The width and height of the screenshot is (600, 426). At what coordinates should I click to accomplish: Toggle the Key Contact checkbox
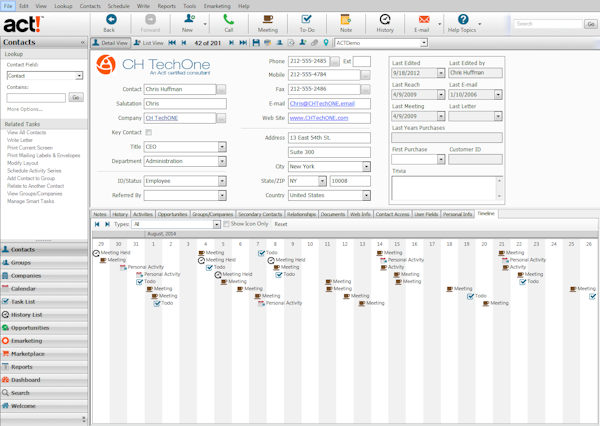click(x=149, y=132)
